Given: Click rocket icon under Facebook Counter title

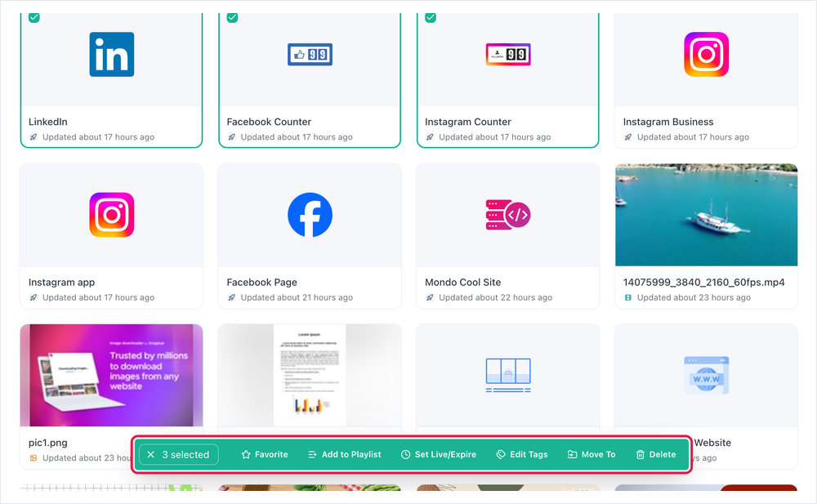Looking at the screenshot, I should pyautogui.click(x=231, y=137).
